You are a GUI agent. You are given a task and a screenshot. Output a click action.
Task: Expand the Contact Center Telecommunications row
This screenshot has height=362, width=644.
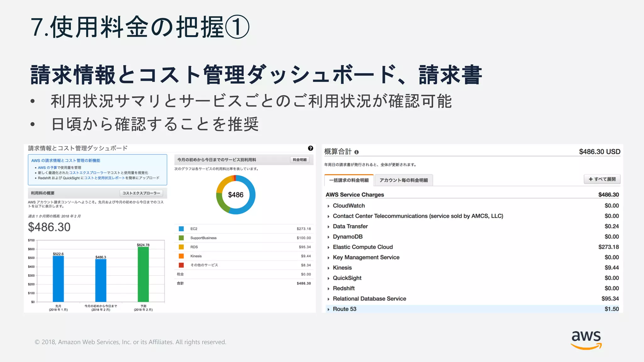(x=328, y=217)
